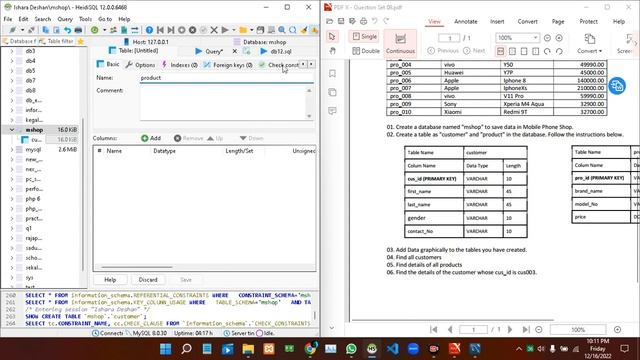Screen dimensions: 640x360
Task: Click the print icon in PDF viewer
Action: (363, 21)
